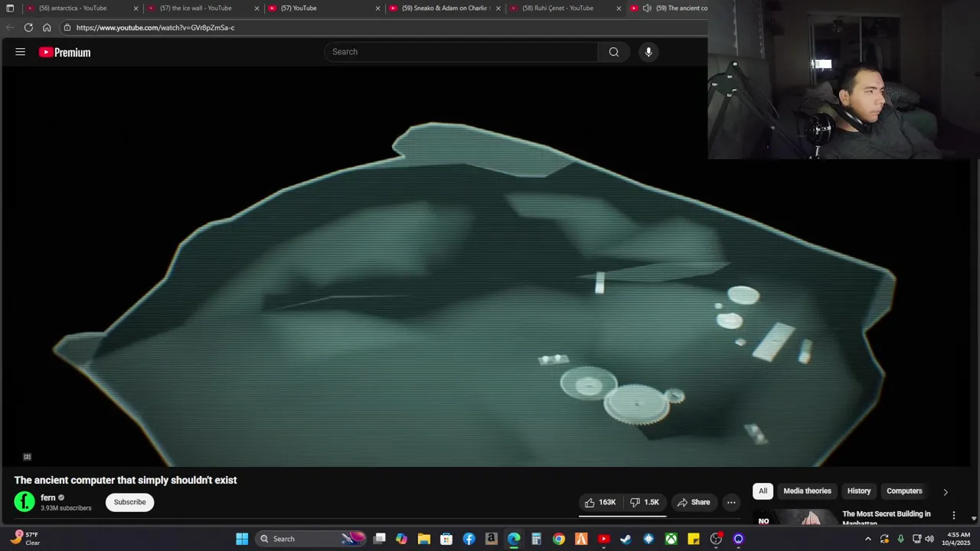Image resolution: width=980 pixels, height=551 pixels.
Task: Mute the audio-playing tab speaker icon
Action: coord(647,8)
